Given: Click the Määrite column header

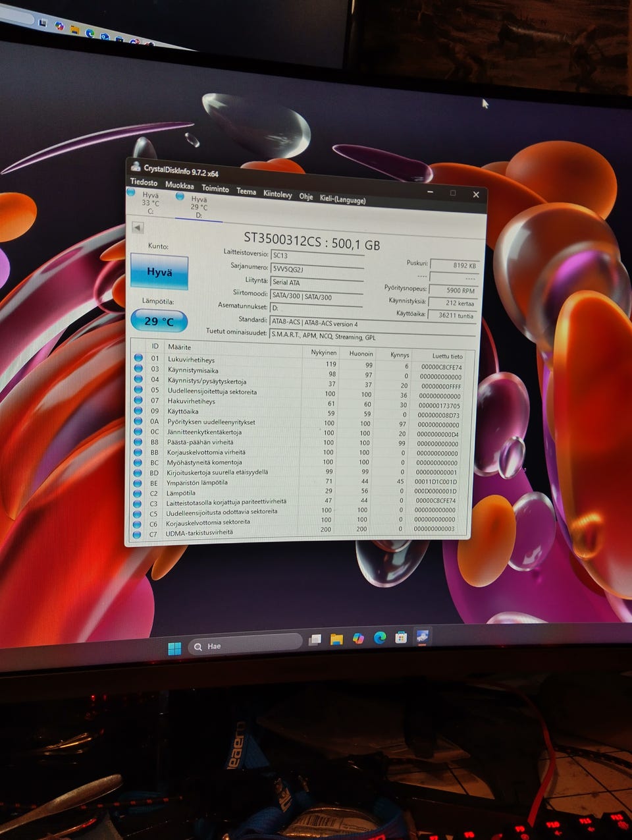Looking at the screenshot, I should [x=180, y=347].
